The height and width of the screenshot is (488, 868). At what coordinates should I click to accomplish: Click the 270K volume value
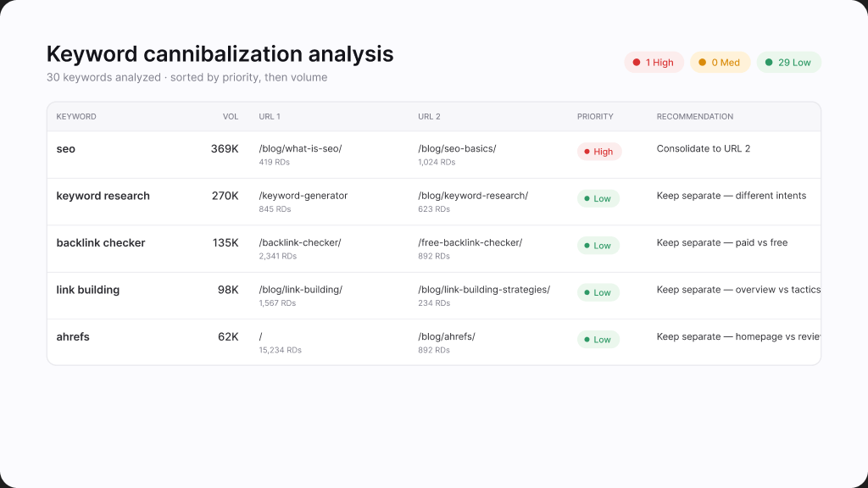click(x=225, y=196)
